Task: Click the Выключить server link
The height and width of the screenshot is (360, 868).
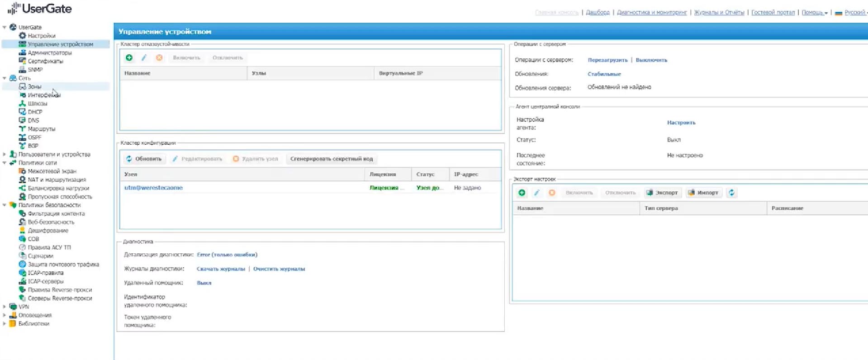Action: coord(651,60)
